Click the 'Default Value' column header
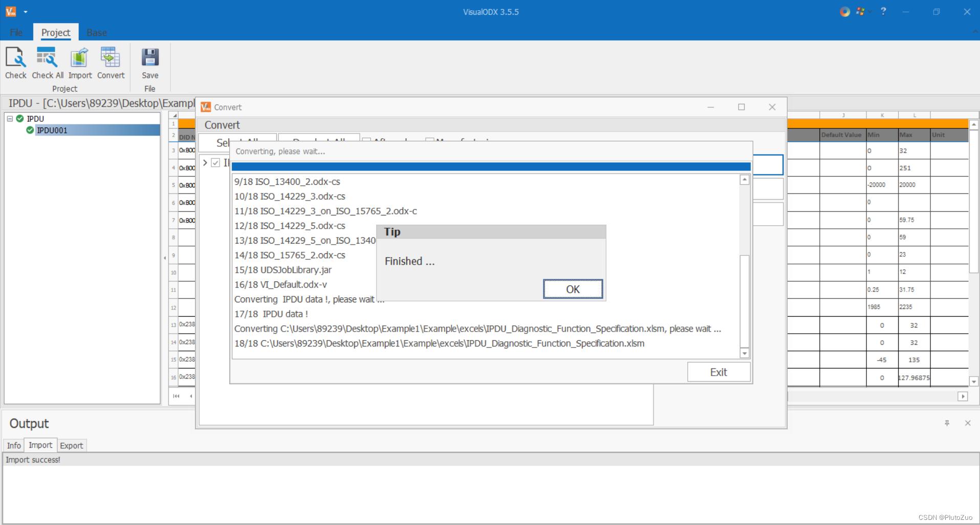Screen dimensions: 980x525 842,135
